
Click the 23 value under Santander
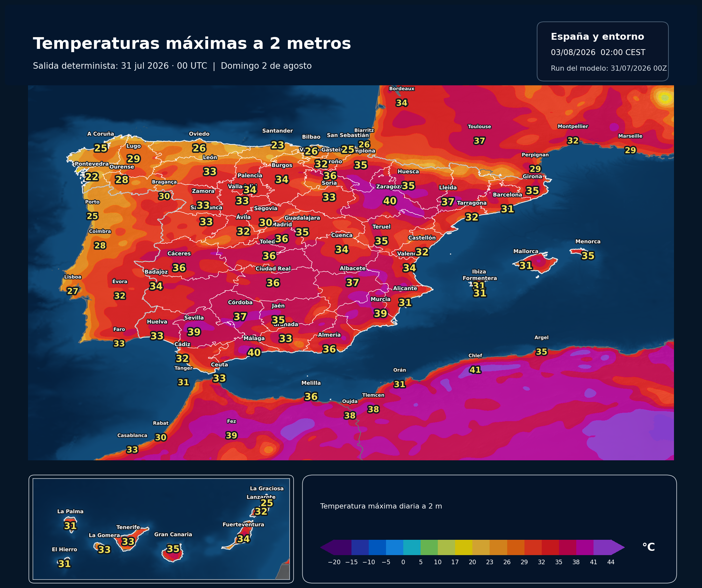pos(278,145)
